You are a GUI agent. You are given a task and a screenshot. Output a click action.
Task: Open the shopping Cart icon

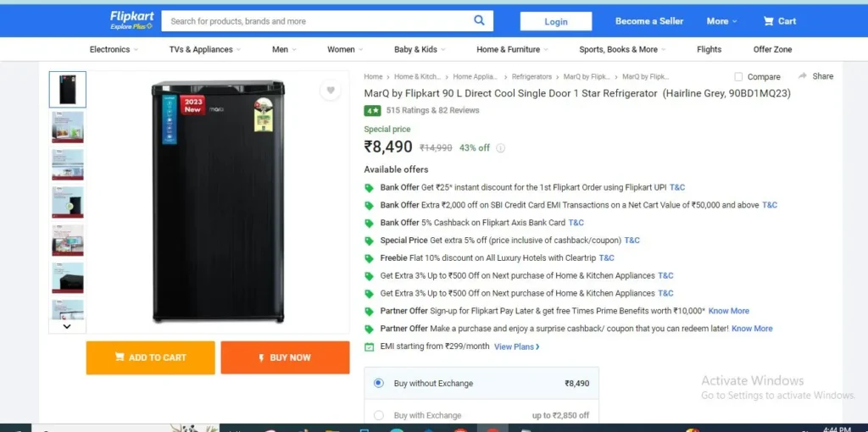(768, 21)
